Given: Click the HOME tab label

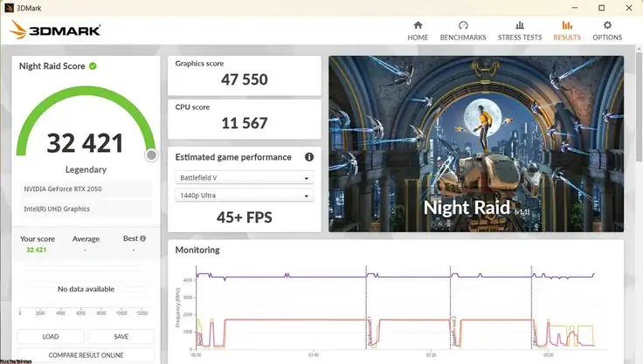Looking at the screenshot, I should (x=418, y=38).
